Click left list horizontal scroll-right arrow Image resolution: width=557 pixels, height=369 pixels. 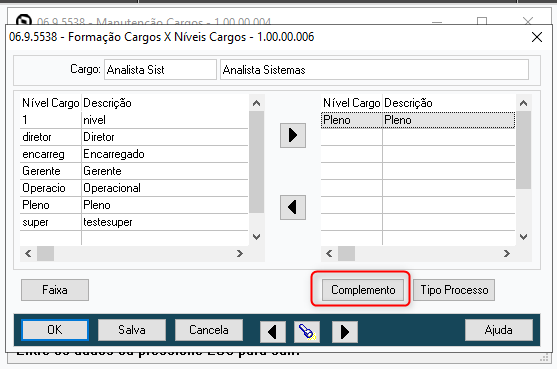240,254
